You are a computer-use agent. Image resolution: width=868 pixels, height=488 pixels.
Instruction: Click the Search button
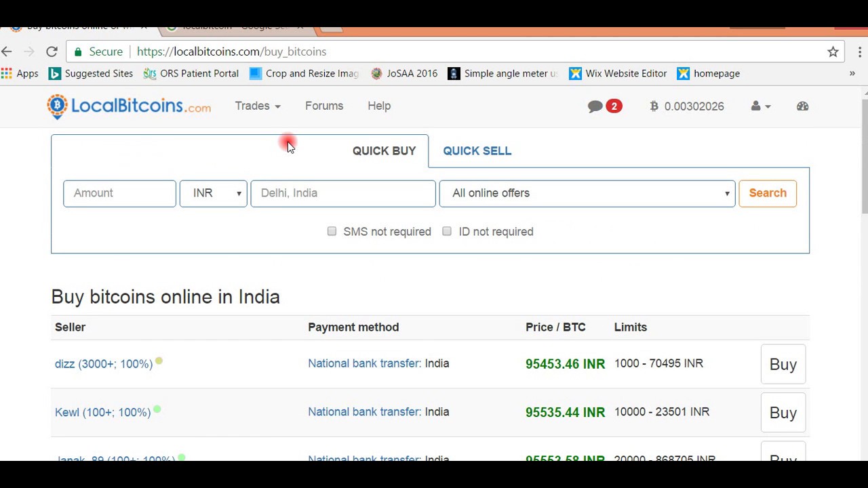(x=768, y=193)
